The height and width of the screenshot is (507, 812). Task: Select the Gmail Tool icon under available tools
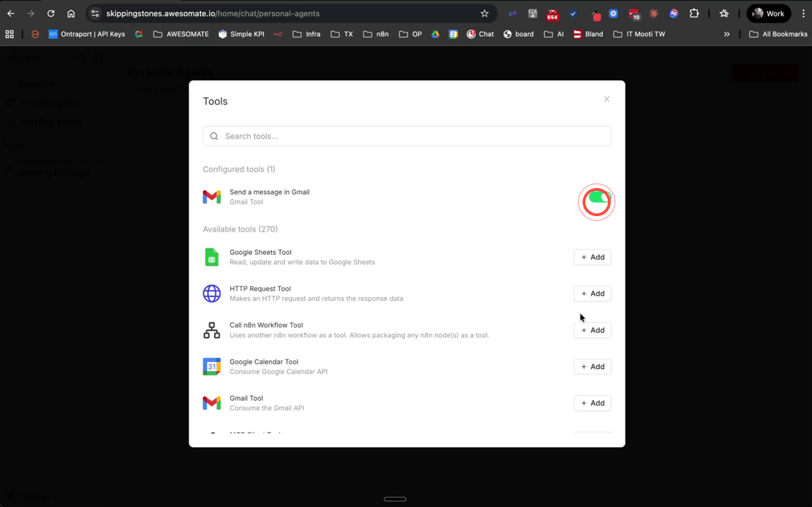click(212, 403)
